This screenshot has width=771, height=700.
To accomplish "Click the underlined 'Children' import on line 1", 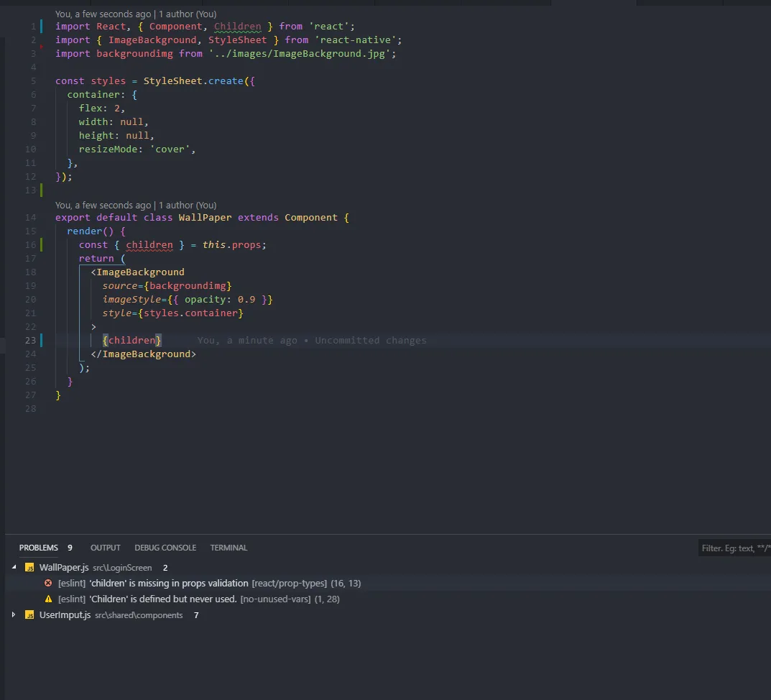I will (x=238, y=27).
